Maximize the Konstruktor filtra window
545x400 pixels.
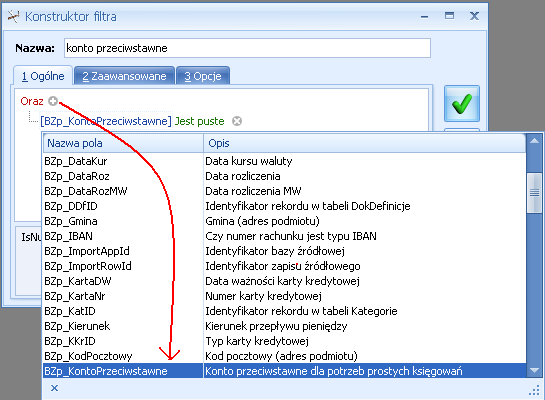449,16
